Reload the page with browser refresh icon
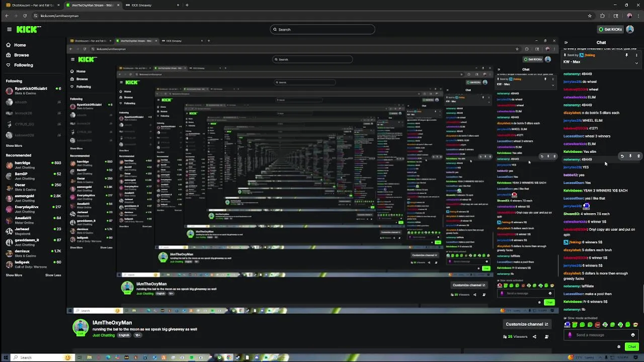 coord(25,16)
